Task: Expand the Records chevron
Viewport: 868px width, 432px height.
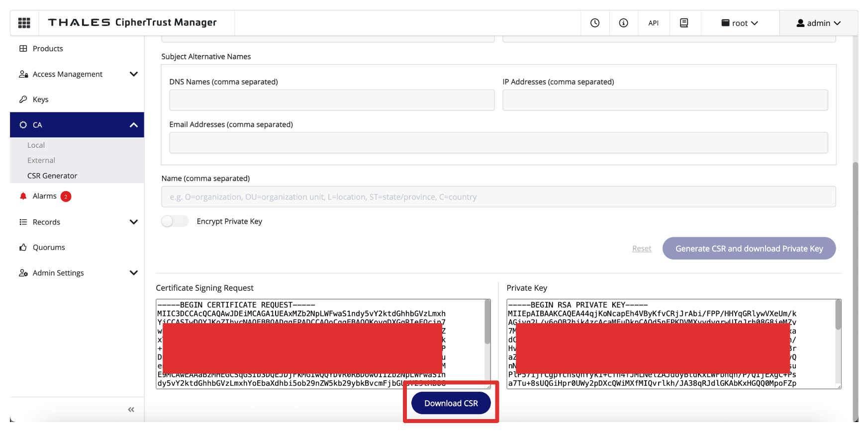Action: (x=133, y=222)
